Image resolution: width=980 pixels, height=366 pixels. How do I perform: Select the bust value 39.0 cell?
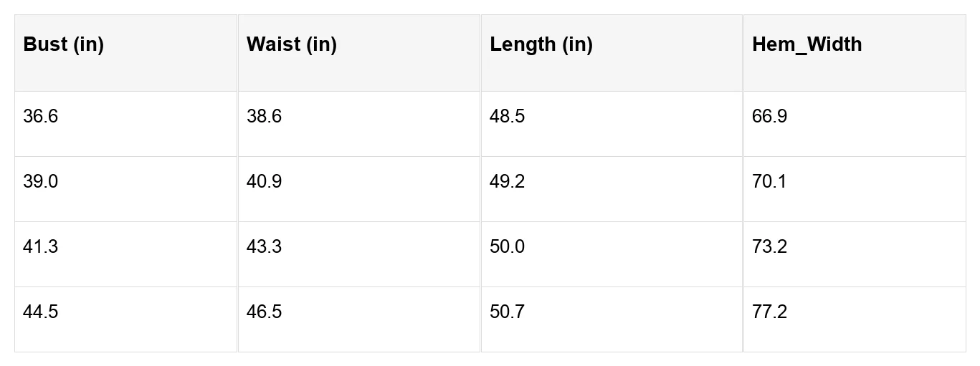point(125,189)
